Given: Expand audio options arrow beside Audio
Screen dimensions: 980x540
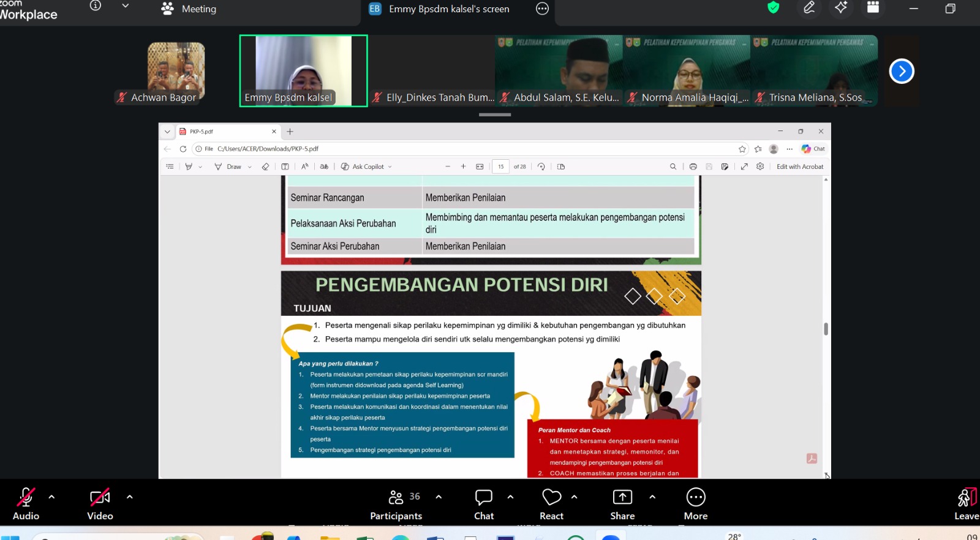Looking at the screenshot, I should pos(51,497).
